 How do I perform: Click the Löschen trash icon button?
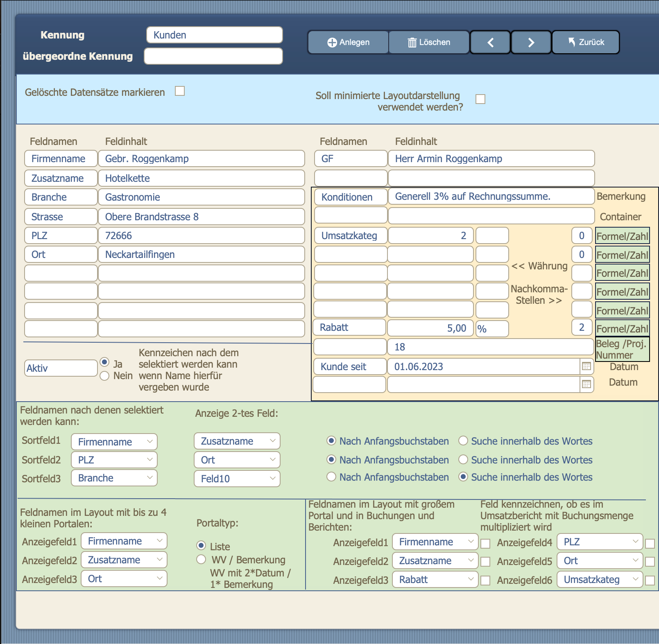click(x=429, y=42)
